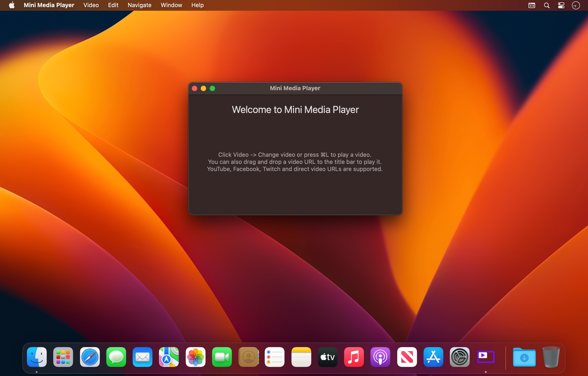Open Photos from the Dock

pos(195,357)
